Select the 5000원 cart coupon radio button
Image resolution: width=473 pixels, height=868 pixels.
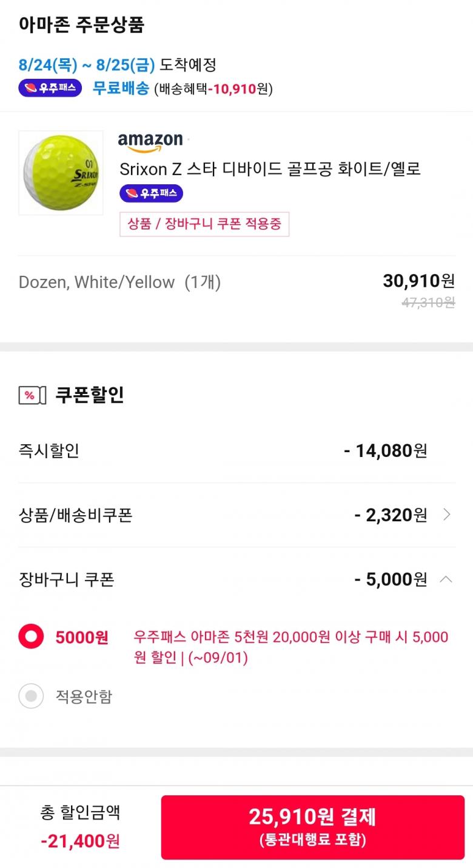pos(31,637)
